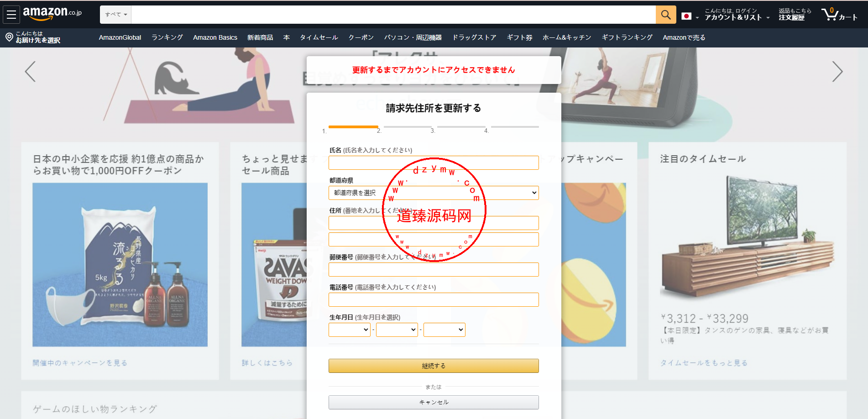868x419 pixels.
Task: Click the SAVAS product image
Action: point(274,265)
